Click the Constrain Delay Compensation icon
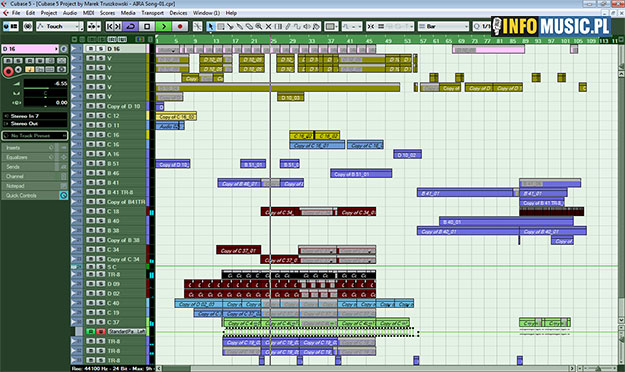 pyautogui.click(x=28, y=26)
